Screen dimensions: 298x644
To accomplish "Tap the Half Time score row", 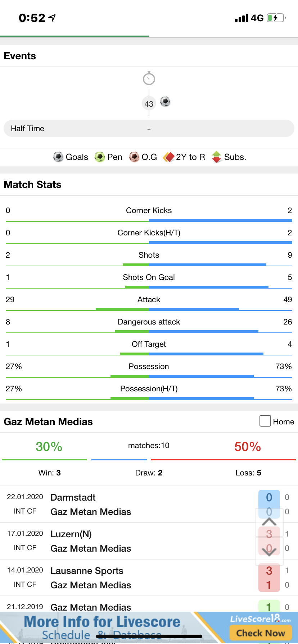I will click(x=149, y=128).
